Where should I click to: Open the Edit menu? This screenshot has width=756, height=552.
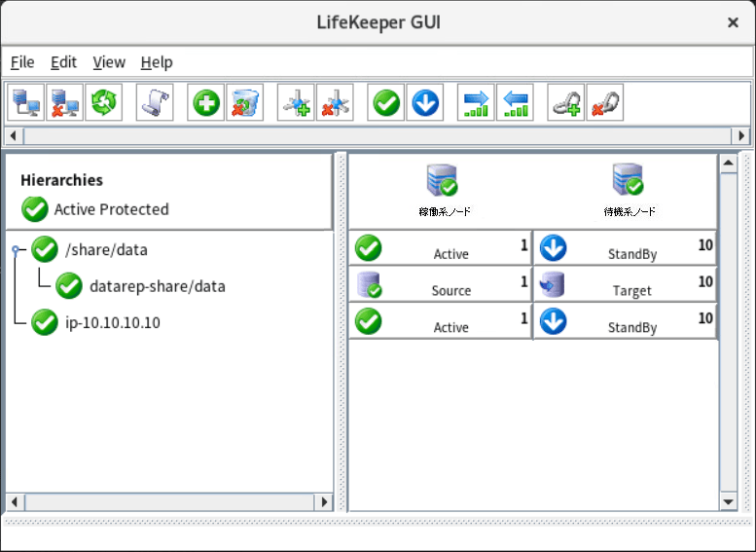[63, 62]
